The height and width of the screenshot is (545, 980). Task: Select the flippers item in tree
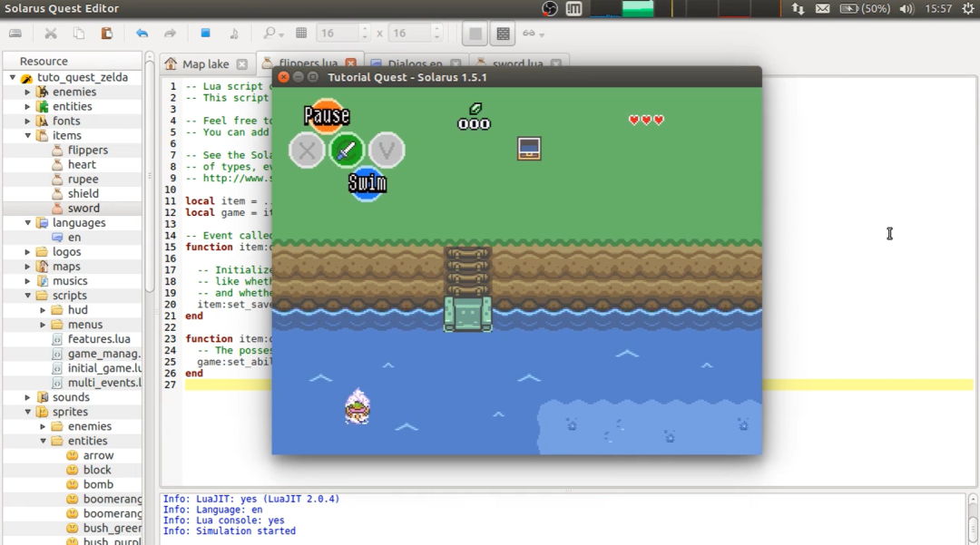[x=87, y=150]
